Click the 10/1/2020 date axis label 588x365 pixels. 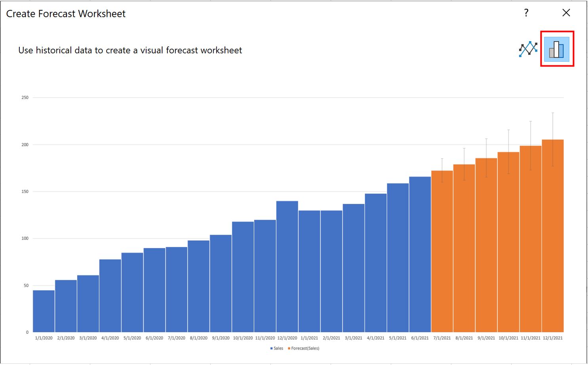(243, 338)
